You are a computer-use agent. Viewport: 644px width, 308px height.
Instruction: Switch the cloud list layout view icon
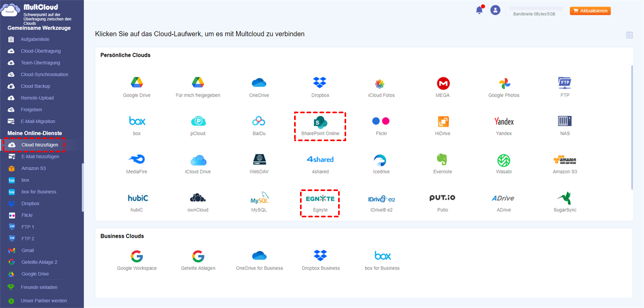coord(629,35)
